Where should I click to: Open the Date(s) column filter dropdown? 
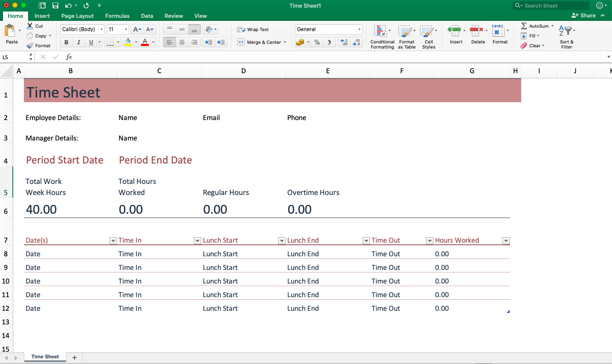click(x=113, y=241)
